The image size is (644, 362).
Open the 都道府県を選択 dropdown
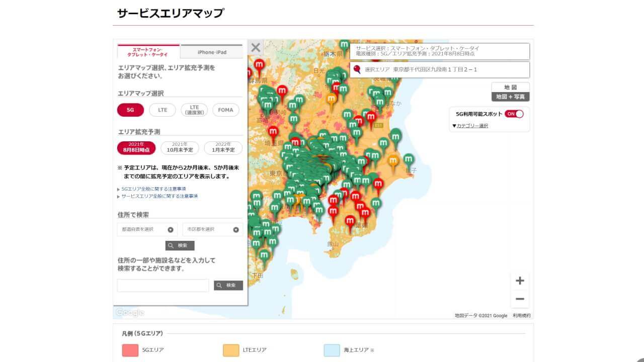(146, 229)
